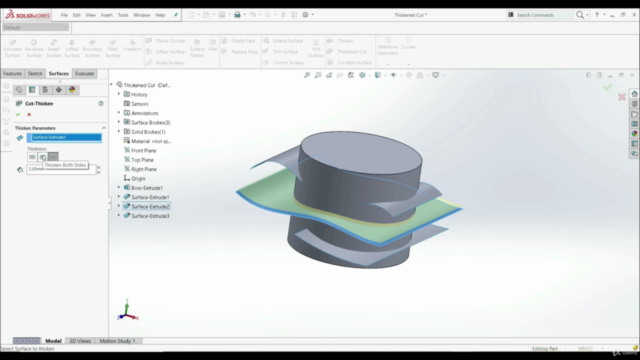Click the Cut With Surface tool
This screenshot has width=640, height=360.
(350, 63)
